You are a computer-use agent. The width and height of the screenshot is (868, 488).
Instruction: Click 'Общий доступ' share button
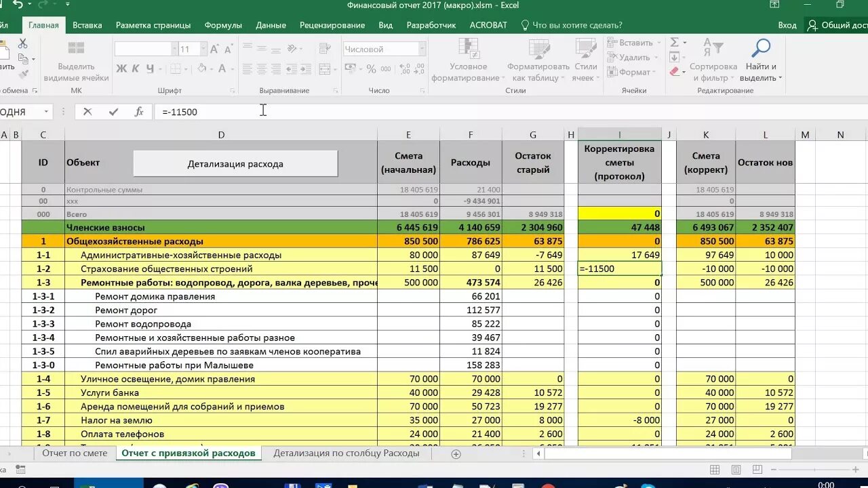point(837,25)
